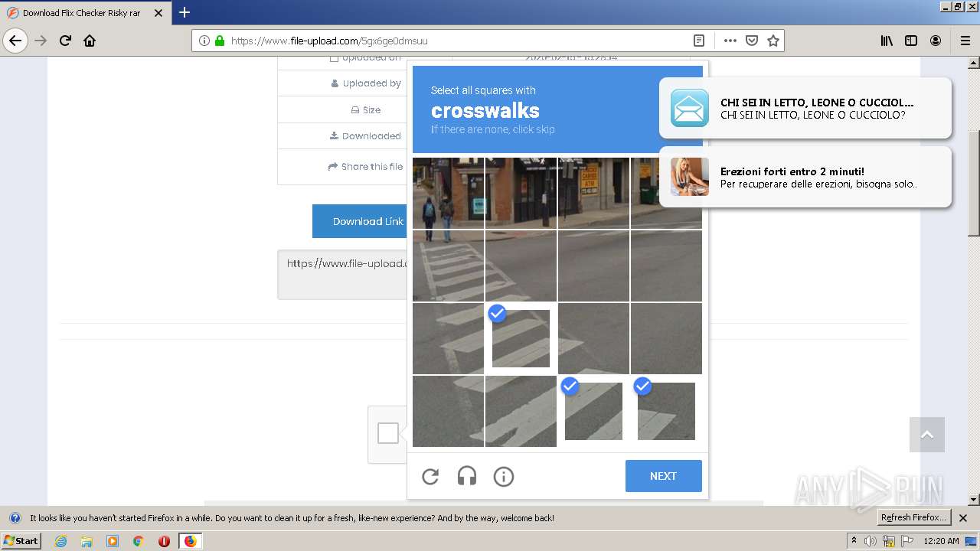Select the storefront tile in top row second column
This screenshot has height=551, width=980.
[521, 193]
